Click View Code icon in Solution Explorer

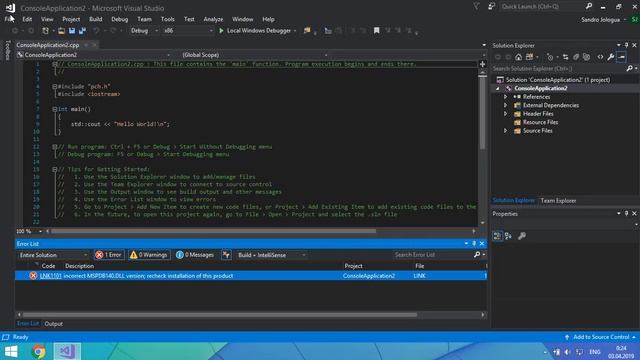600,57
